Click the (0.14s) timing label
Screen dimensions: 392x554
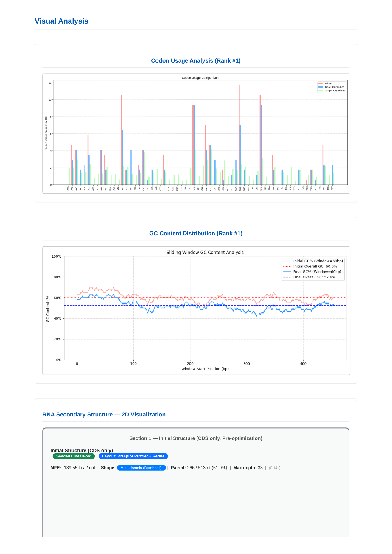[274, 468]
